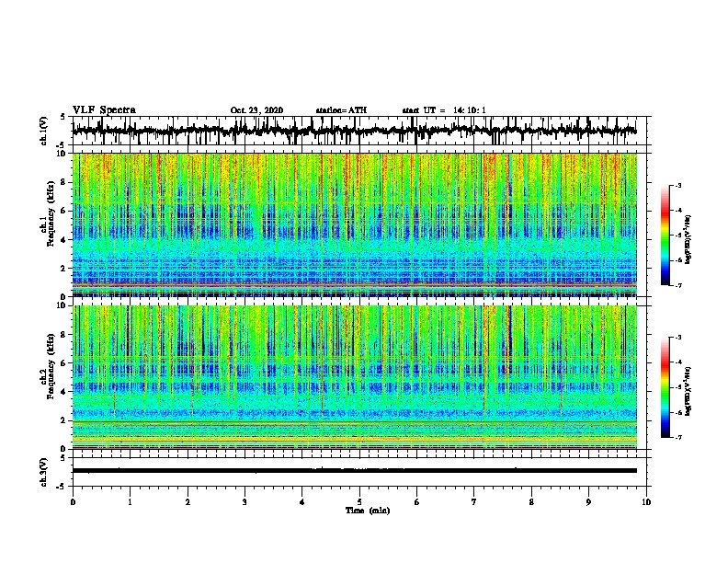Select the "start UT = 14:10: 1" text

tap(444, 110)
